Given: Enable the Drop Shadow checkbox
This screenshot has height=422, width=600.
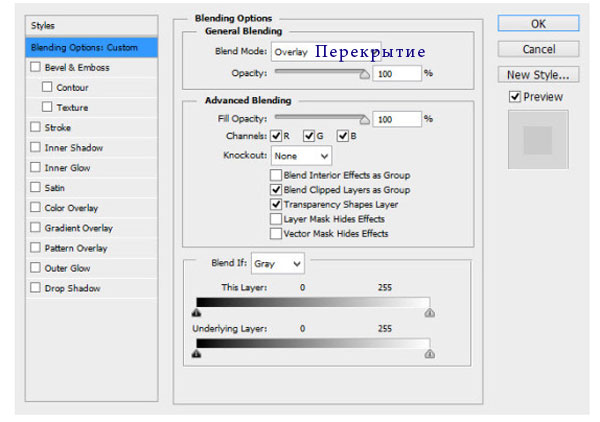Looking at the screenshot, I should [35, 287].
